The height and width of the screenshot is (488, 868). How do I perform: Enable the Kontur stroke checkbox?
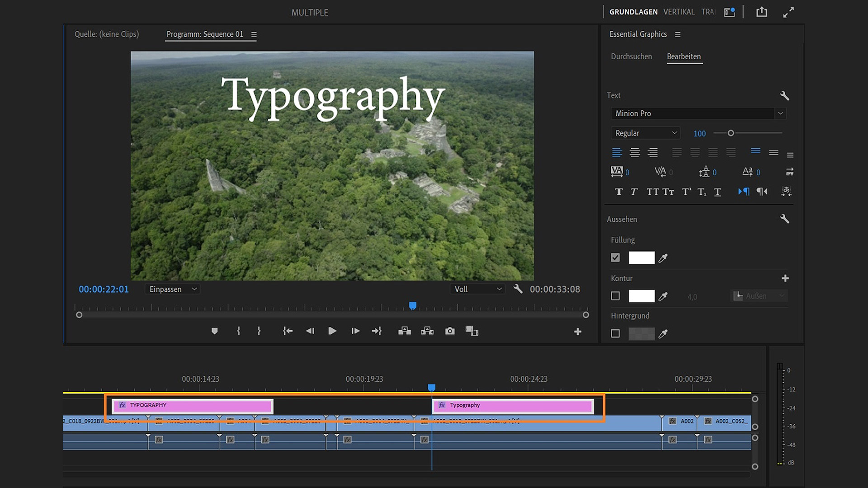[x=615, y=296]
